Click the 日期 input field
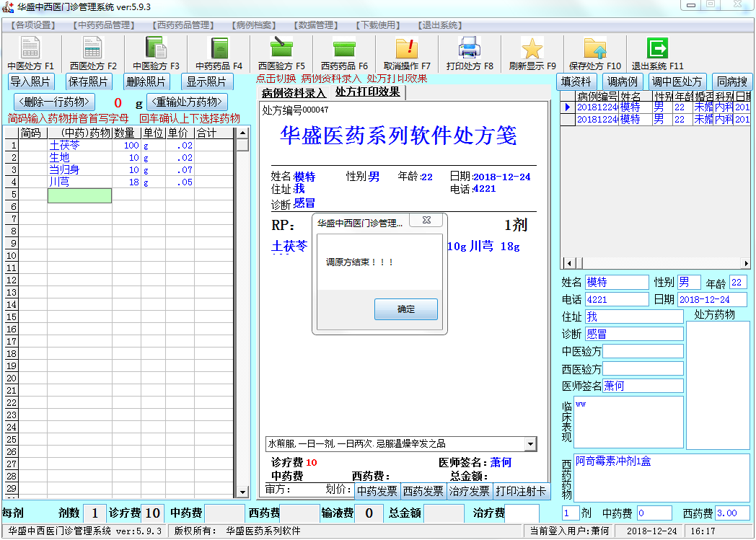This screenshot has height=540, width=756. click(x=712, y=300)
